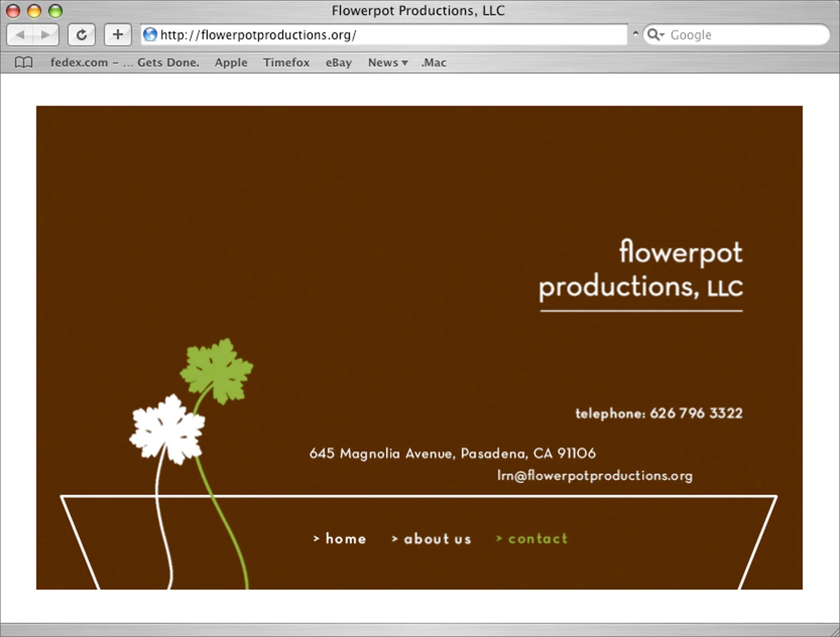Image resolution: width=840 pixels, height=637 pixels.
Task: Click the back navigation arrow
Action: [x=20, y=34]
